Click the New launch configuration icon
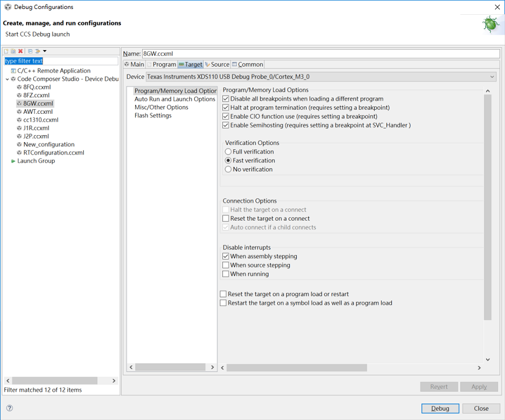This screenshot has width=505, height=420. tap(6, 51)
